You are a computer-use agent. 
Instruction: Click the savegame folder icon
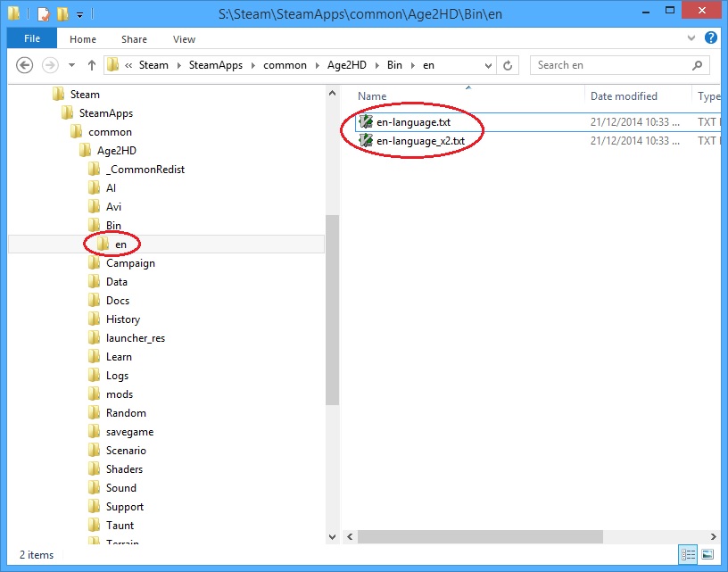[x=94, y=431]
